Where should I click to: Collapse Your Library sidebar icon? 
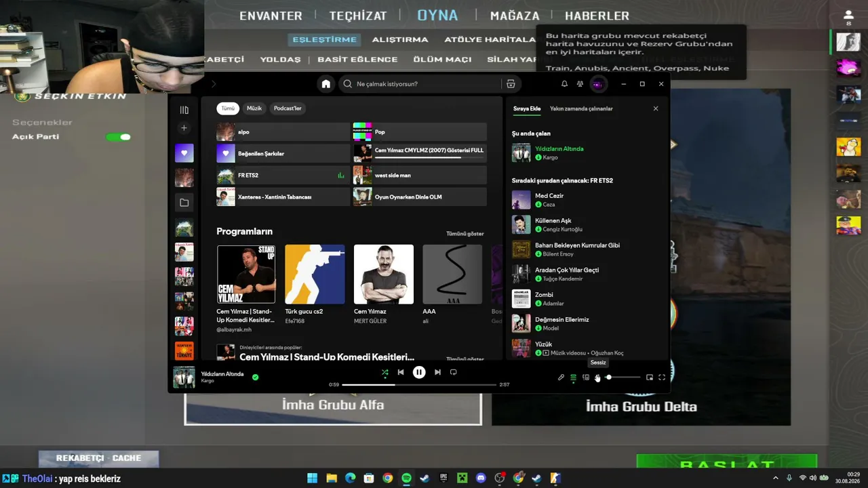184,110
